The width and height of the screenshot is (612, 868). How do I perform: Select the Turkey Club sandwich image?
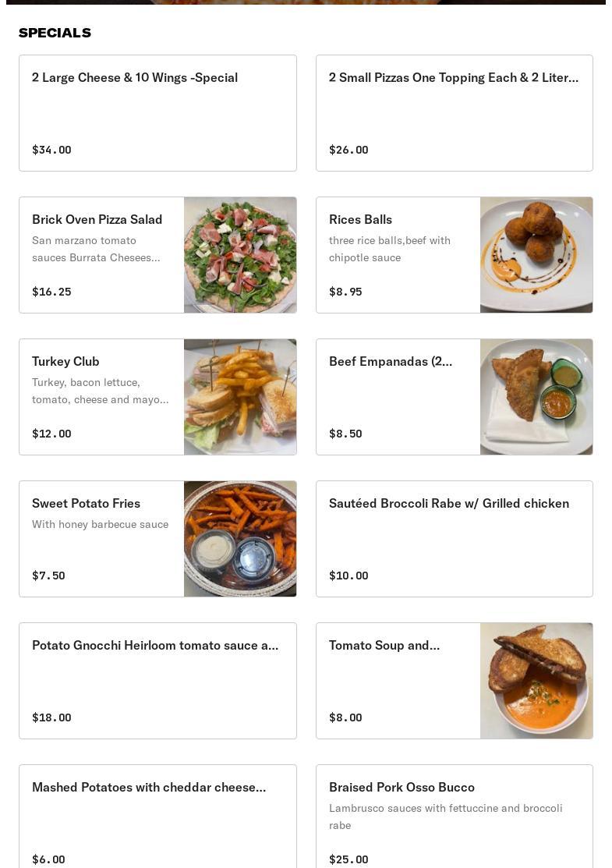(x=240, y=397)
